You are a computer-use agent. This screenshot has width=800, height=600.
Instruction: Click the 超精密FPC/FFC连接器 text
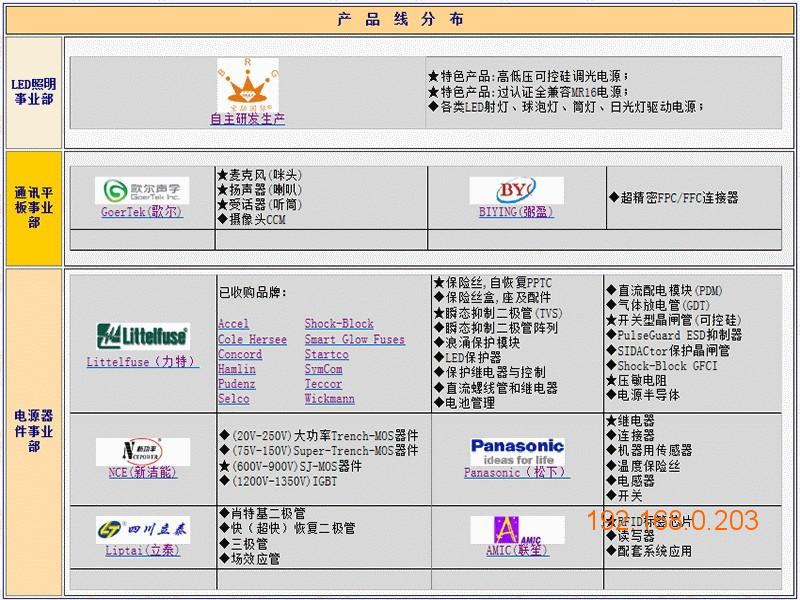pyautogui.click(x=673, y=197)
